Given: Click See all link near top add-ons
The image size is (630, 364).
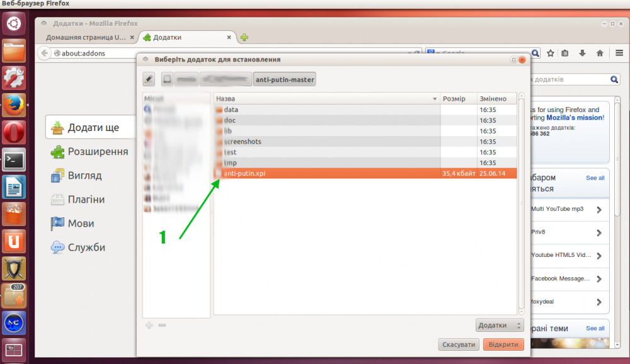Looking at the screenshot, I should click(595, 178).
